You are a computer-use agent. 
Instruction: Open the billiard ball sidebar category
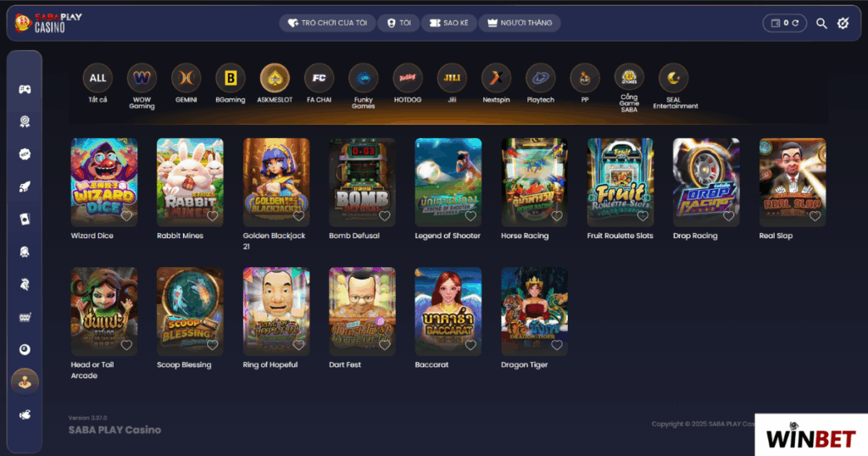pos(25,349)
